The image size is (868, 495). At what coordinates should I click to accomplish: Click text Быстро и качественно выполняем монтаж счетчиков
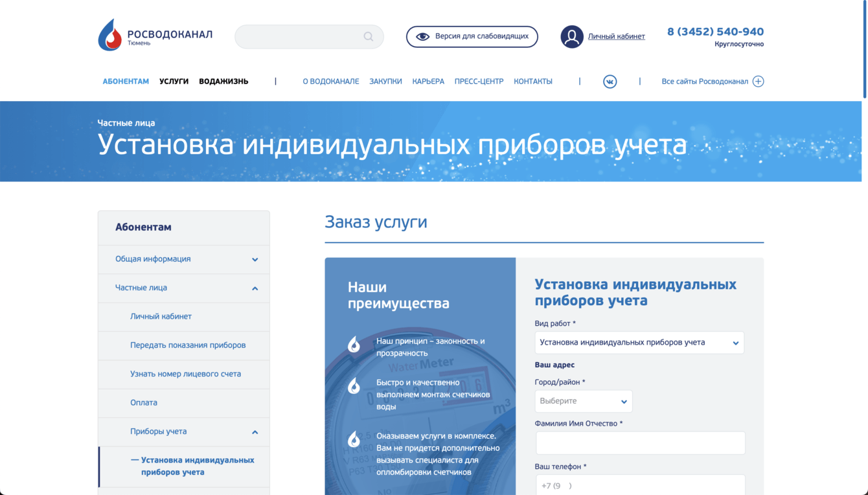(x=433, y=395)
